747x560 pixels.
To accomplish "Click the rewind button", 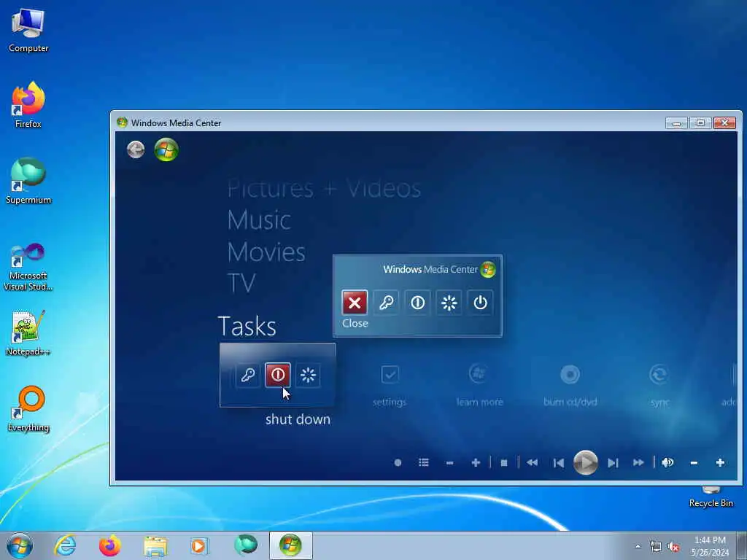I will pos(532,462).
